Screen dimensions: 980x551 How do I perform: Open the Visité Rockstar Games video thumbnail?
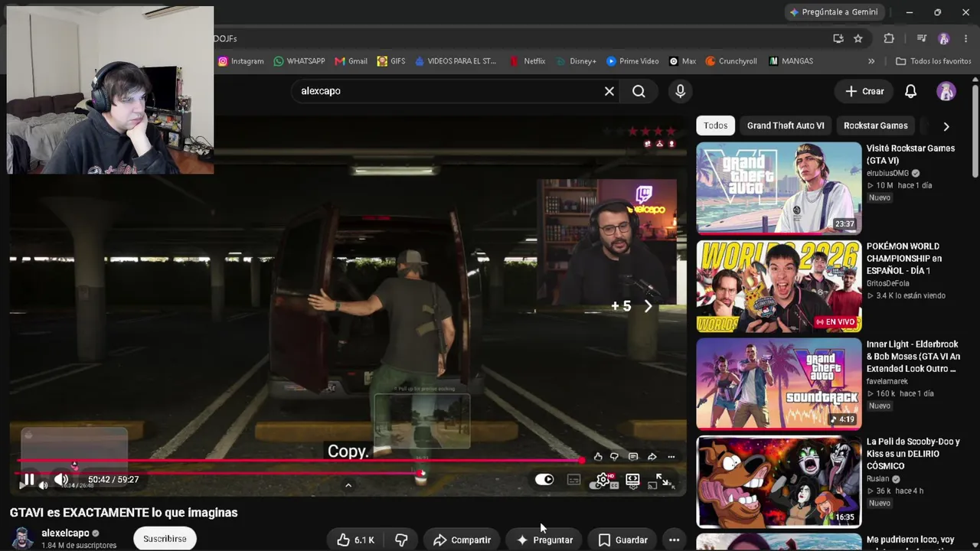pos(779,188)
